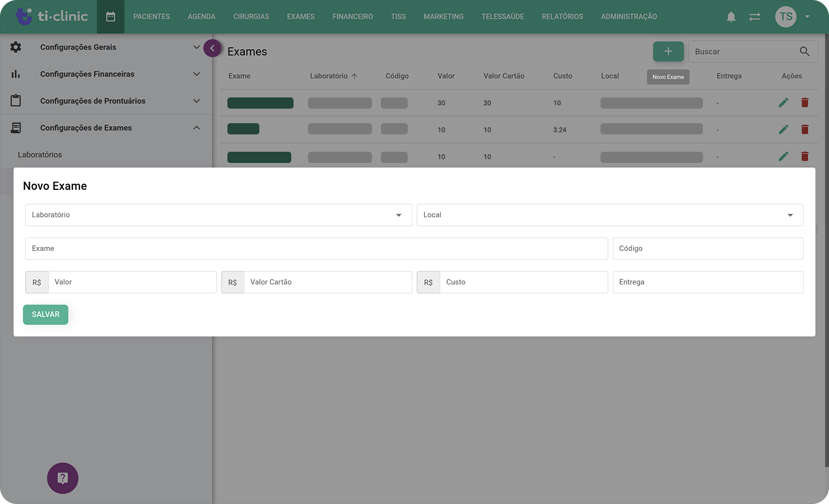Edit the third exam row
The height and width of the screenshot is (504, 829).
pyautogui.click(x=784, y=156)
